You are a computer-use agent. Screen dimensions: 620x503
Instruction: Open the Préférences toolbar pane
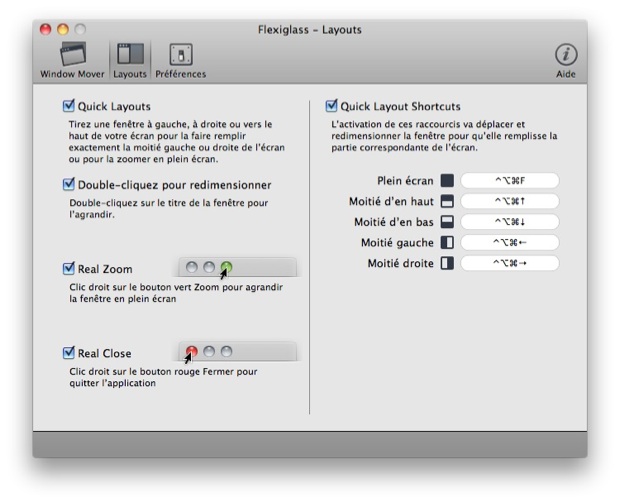point(181,61)
